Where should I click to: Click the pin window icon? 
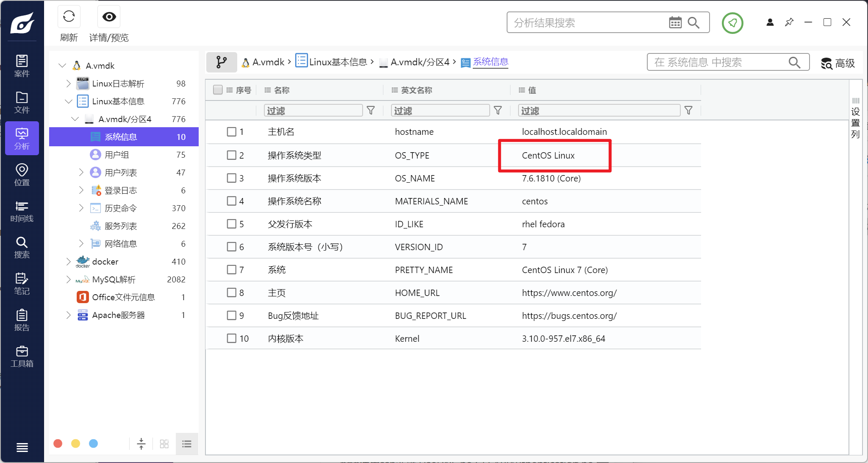(789, 22)
